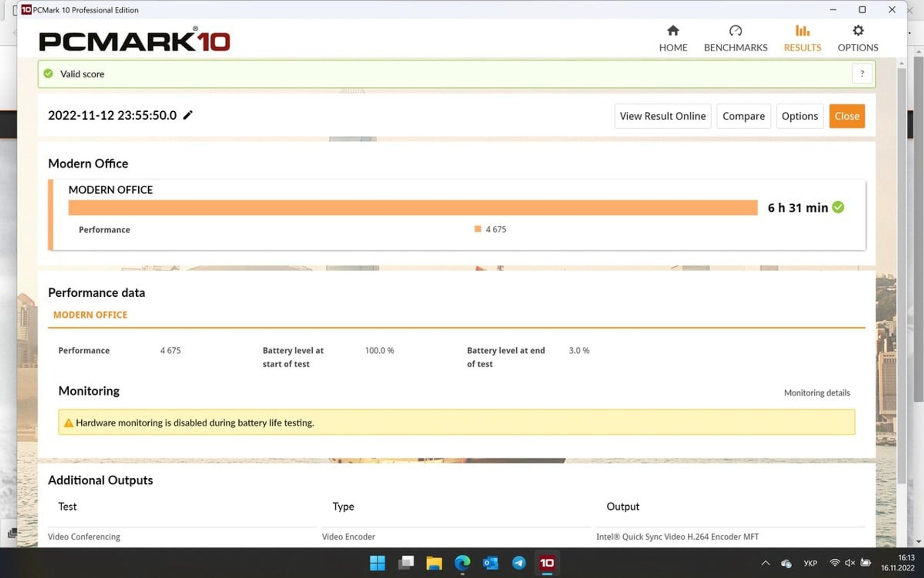Open Monitoring details link
The image size is (924, 578).
[817, 393]
